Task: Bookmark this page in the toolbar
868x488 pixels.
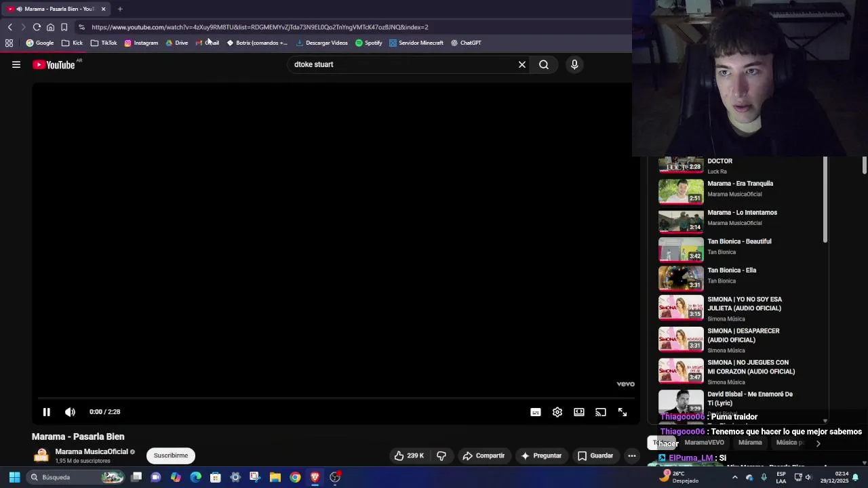Action: pyautogui.click(x=64, y=27)
